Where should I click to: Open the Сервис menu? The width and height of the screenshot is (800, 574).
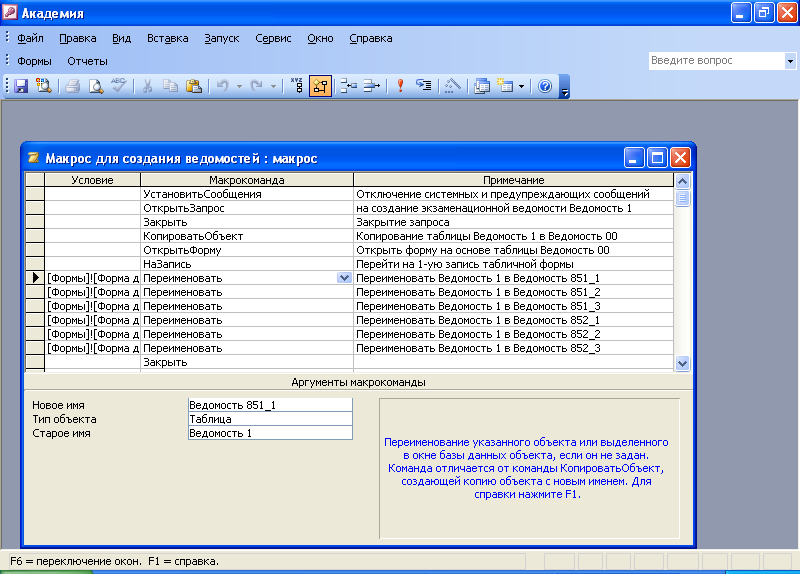[x=273, y=38]
